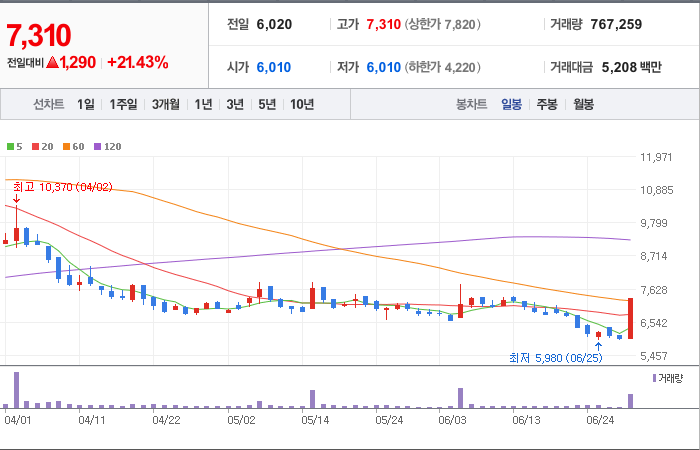Click the 거래량 value 767,259
Viewport: 700px width, 450px height.
coord(616,24)
